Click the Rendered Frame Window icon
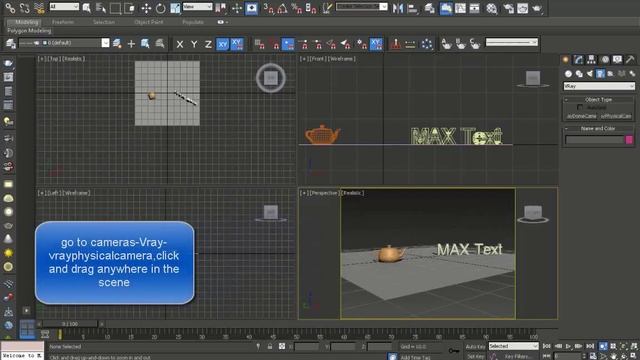The image size is (640, 360). (x=522, y=8)
